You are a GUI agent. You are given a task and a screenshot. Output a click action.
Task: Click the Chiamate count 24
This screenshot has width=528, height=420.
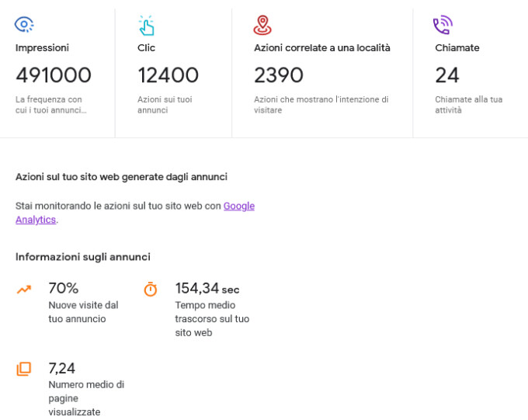[x=447, y=75]
